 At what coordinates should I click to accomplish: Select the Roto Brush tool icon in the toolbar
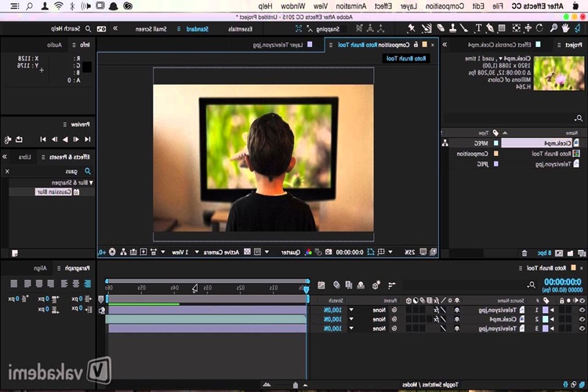pos(426,28)
